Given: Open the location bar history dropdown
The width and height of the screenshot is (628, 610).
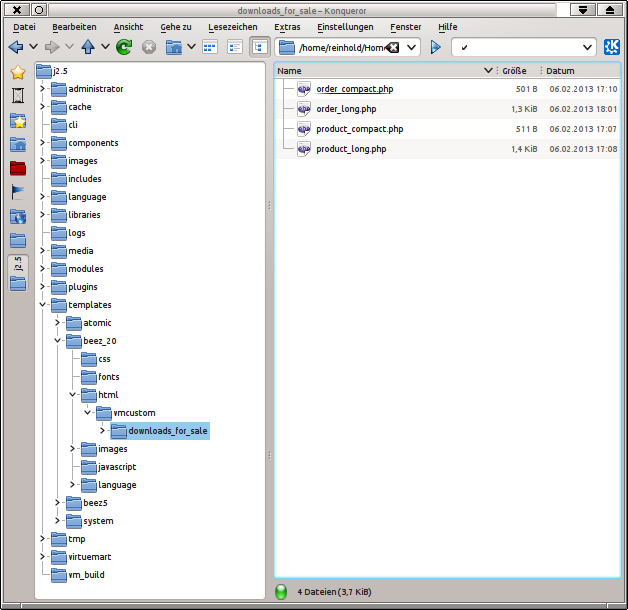Looking at the screenshot, I should [412, 48].
